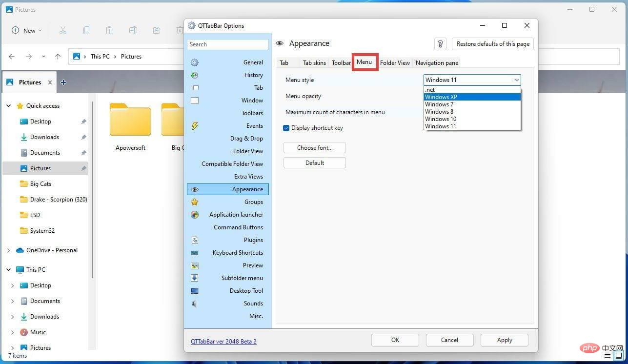Open the Apowersoft folder
Screen dimensions: 628x364
pos(130,126)
